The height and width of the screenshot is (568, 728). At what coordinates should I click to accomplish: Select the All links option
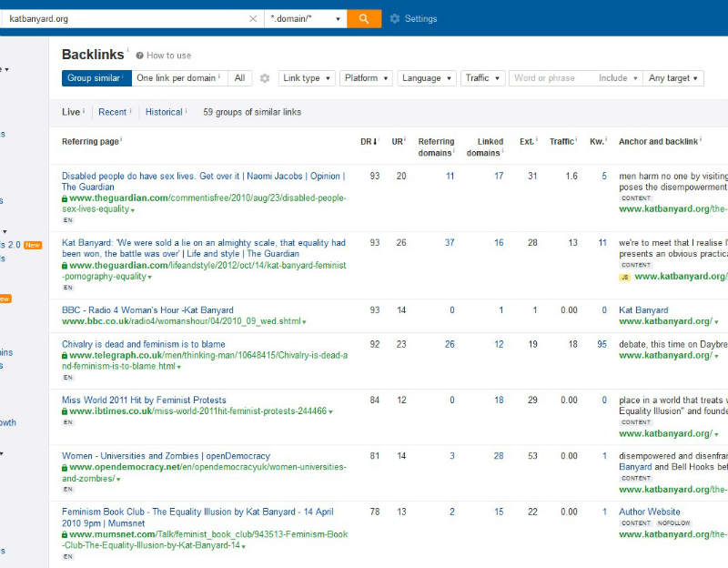[x=239, y=78]
